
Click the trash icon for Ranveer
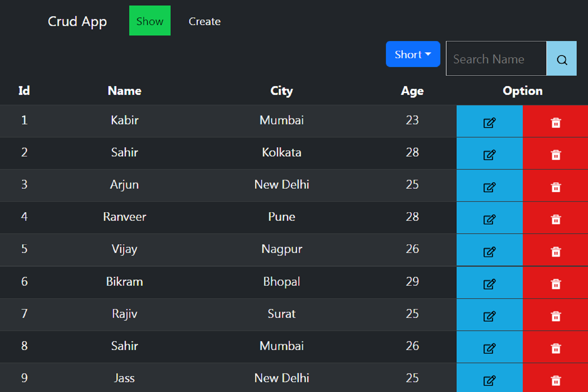coord(556,219)
